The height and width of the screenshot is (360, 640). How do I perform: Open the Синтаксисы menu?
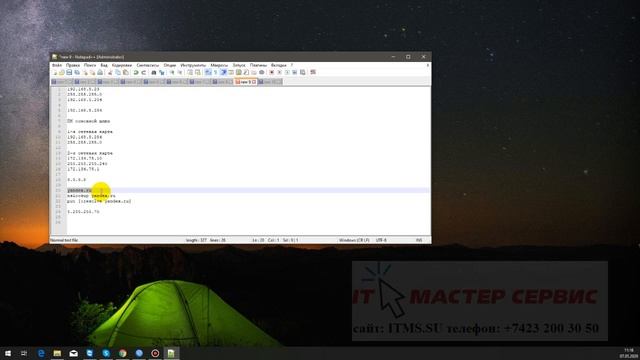147,65
